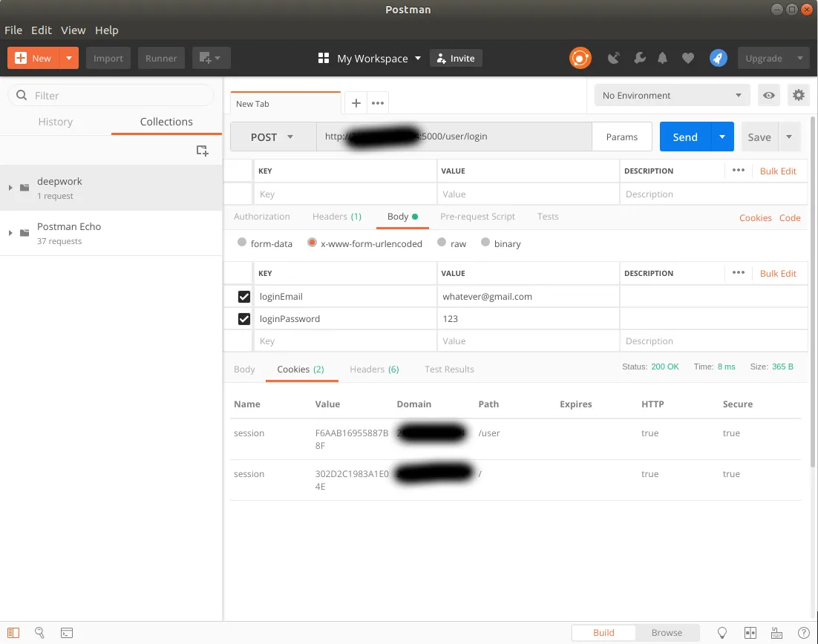Screen dimensions: 818x644
Task: Click the Params button
Action: point(622,137)
